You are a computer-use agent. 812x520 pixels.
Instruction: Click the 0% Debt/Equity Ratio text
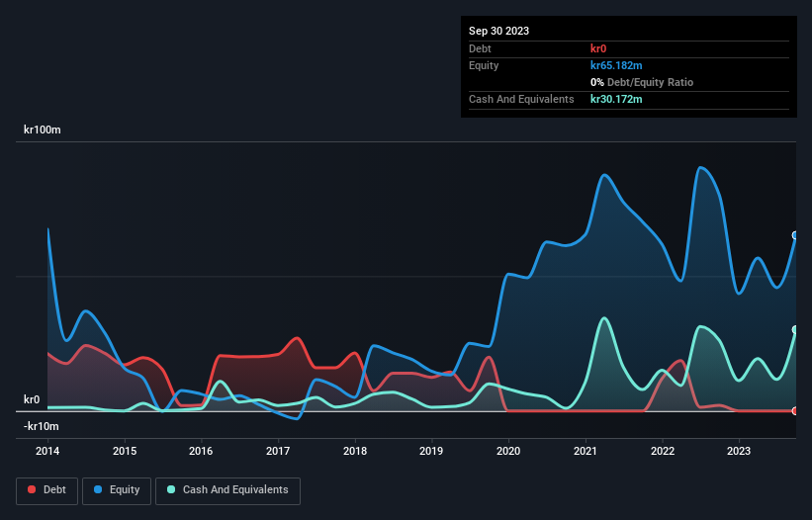pyautogui.click(x=642, y=82)
